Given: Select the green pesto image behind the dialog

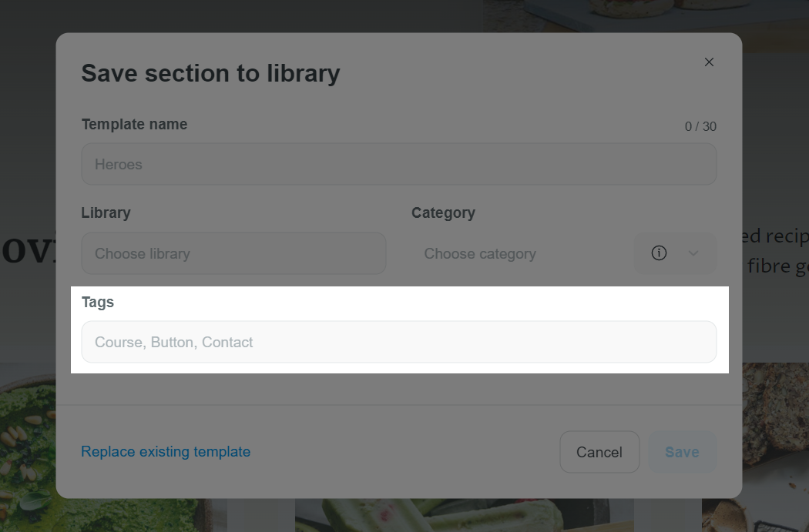Looking at the screenshot, I should [28, 447].
